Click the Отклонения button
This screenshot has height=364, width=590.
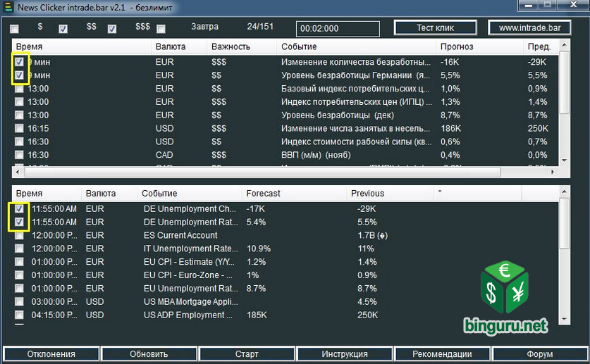[x=51, y=354]
